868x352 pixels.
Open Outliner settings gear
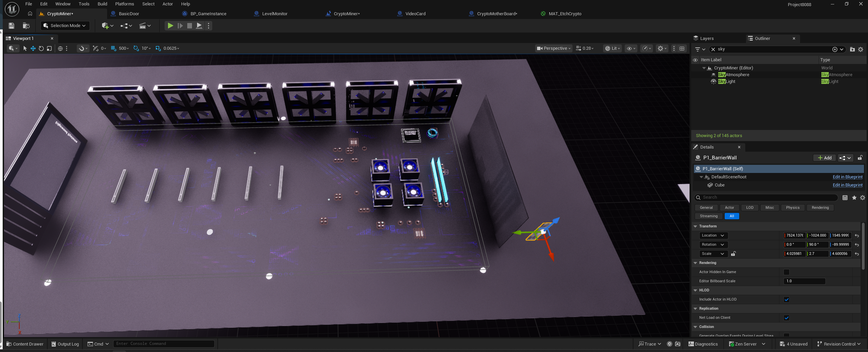(x=861, y=49)
